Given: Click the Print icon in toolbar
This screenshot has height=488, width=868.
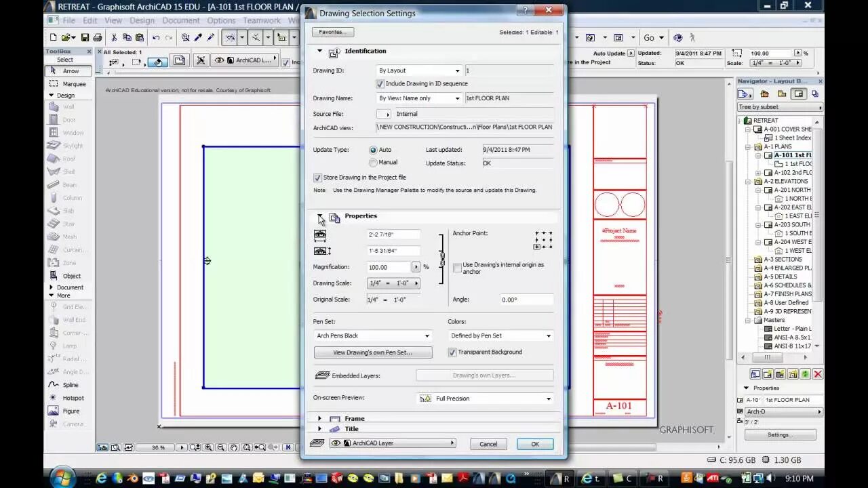Looking at the screenshot, I should click(97, 38).
